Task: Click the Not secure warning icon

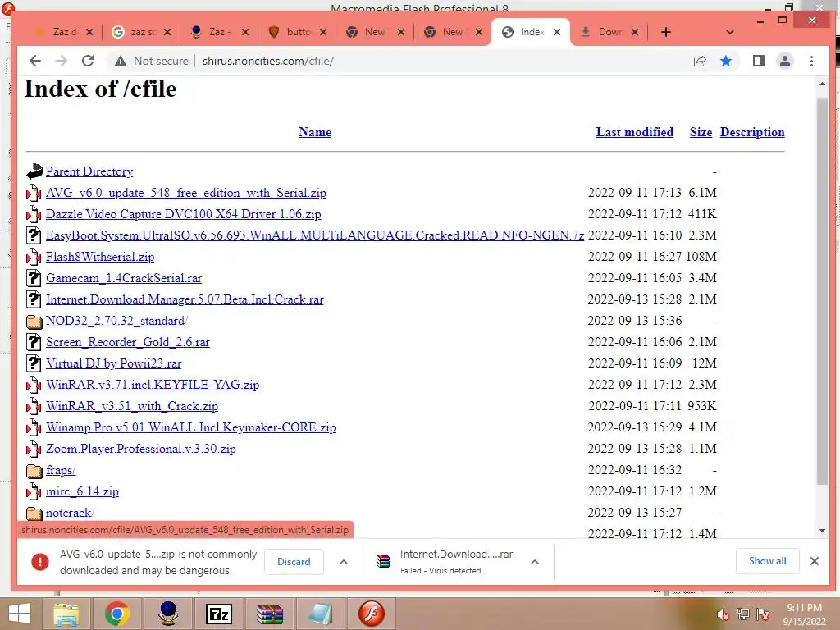Action: pos(121,61)
